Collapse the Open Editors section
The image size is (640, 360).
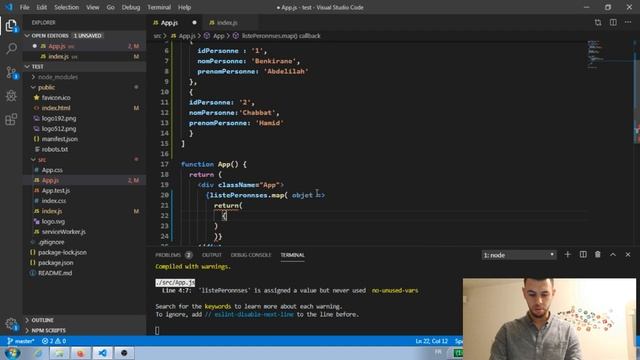click(x=85, y=36)
